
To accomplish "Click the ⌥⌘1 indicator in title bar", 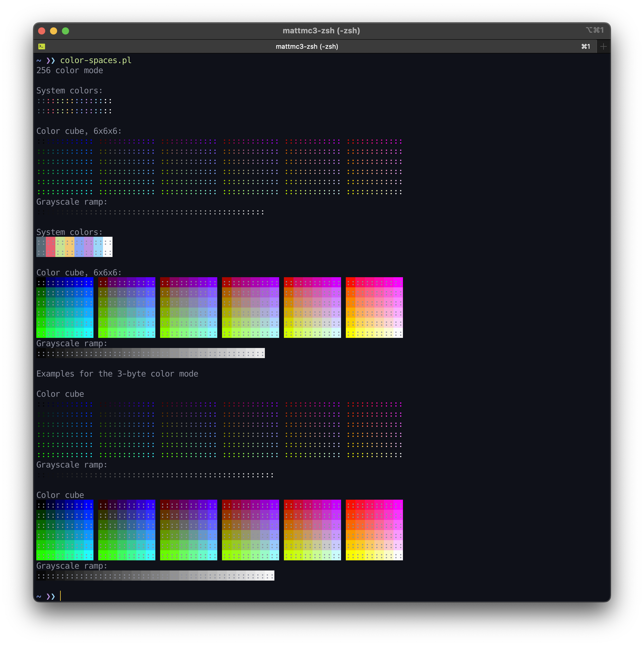I will 595,30.
